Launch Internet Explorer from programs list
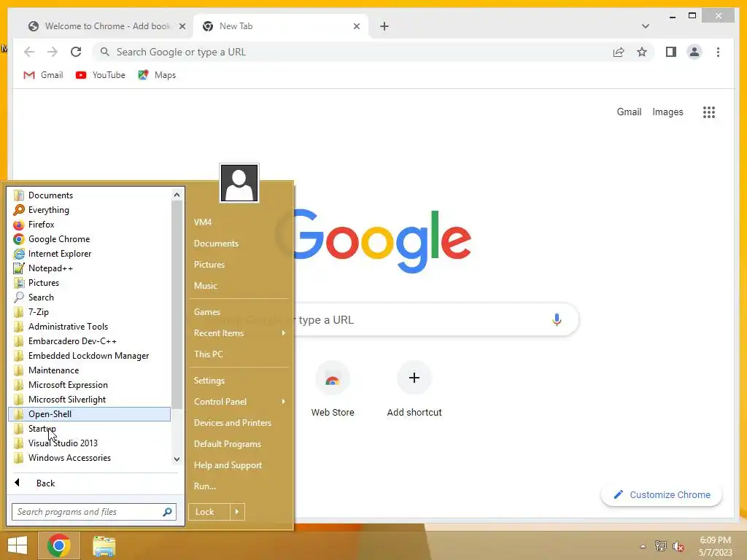The image size is (747, 560). click(90, 253)
